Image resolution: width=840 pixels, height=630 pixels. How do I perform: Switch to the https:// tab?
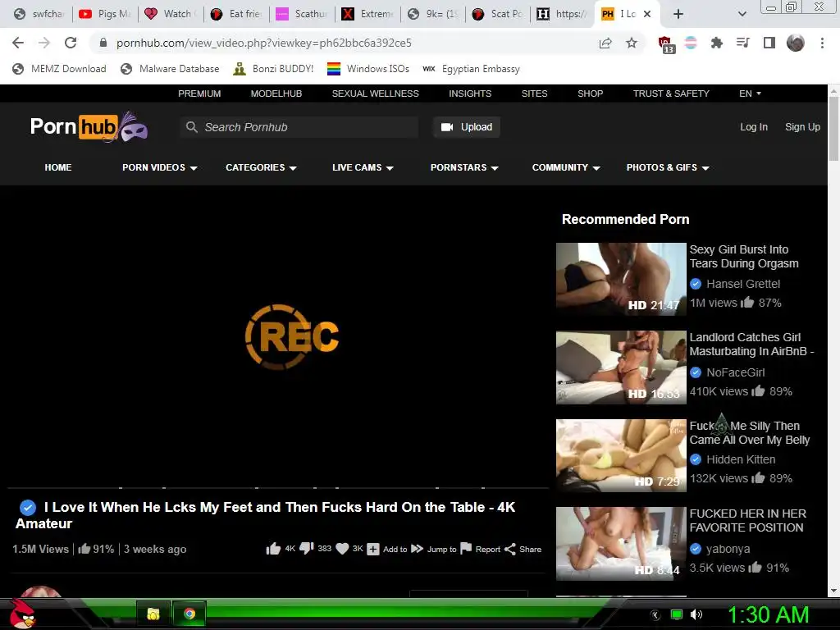(x=563, y=14)
